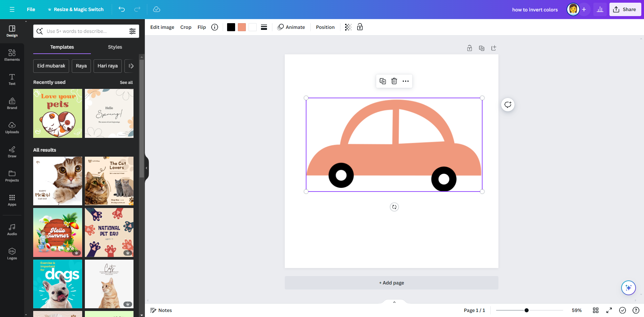Open the Logos panel

(12, 254)
